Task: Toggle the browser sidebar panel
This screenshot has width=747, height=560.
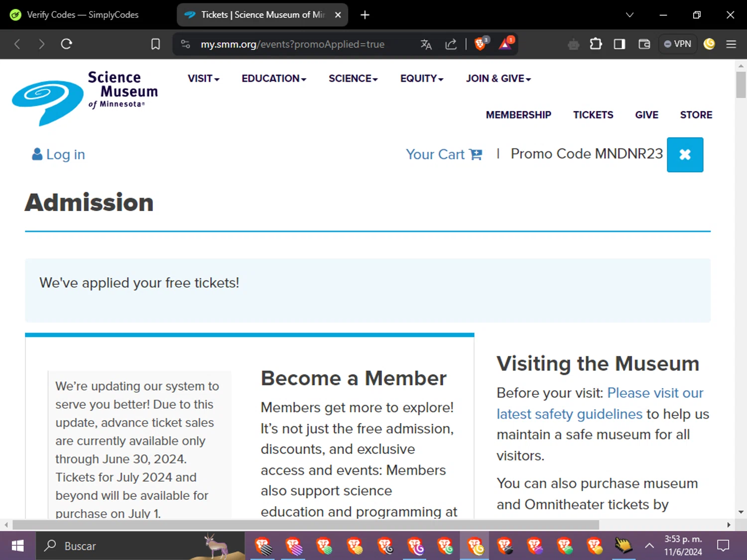Action: click(620, 44)
